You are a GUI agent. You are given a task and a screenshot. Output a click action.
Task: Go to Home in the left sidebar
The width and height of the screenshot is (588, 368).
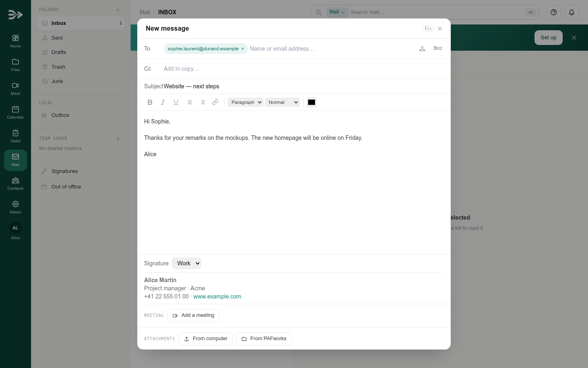(x=16, y=41)
